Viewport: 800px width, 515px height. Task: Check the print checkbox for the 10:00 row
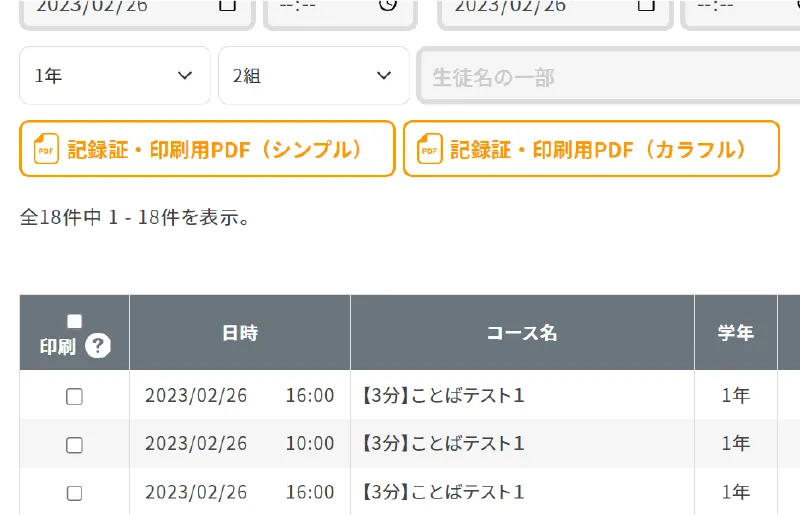(x=74, y=445)
